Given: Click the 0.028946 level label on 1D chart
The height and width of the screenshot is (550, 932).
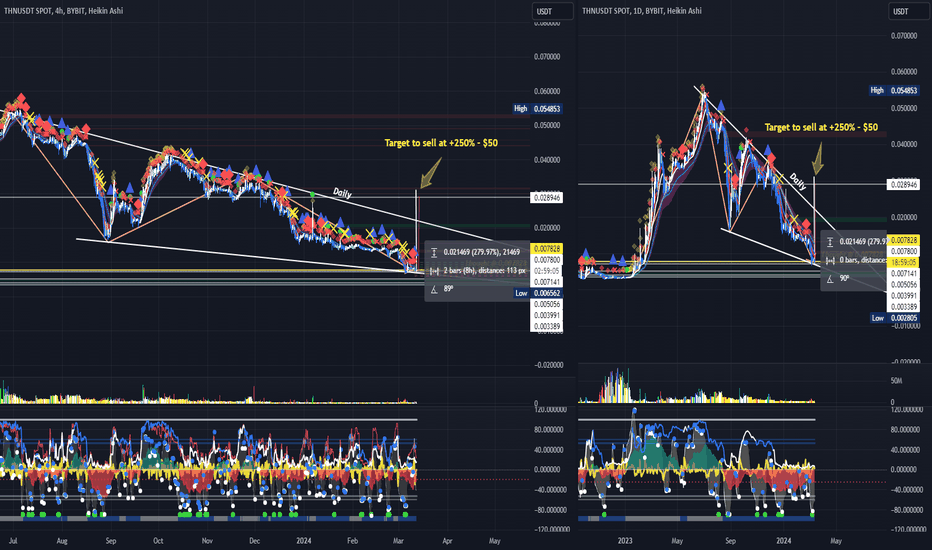Looking at the screenshot, I should tap(903, 185).
